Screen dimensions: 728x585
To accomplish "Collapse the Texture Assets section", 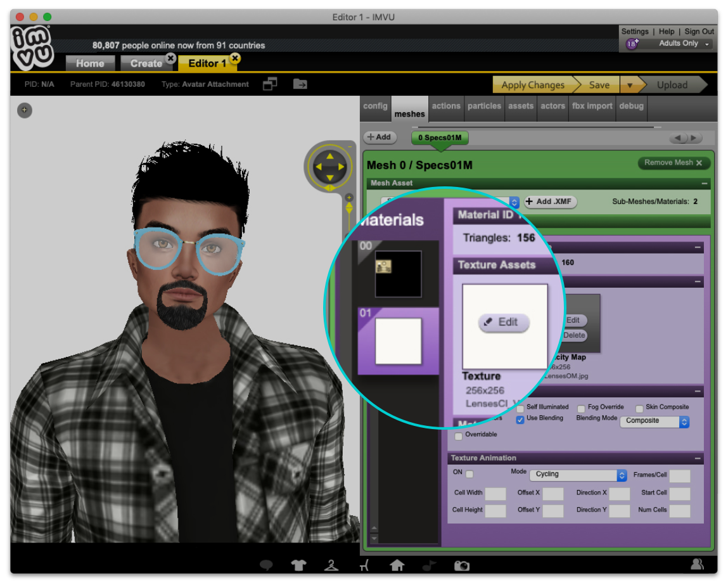I will click(x=698, y=281).
